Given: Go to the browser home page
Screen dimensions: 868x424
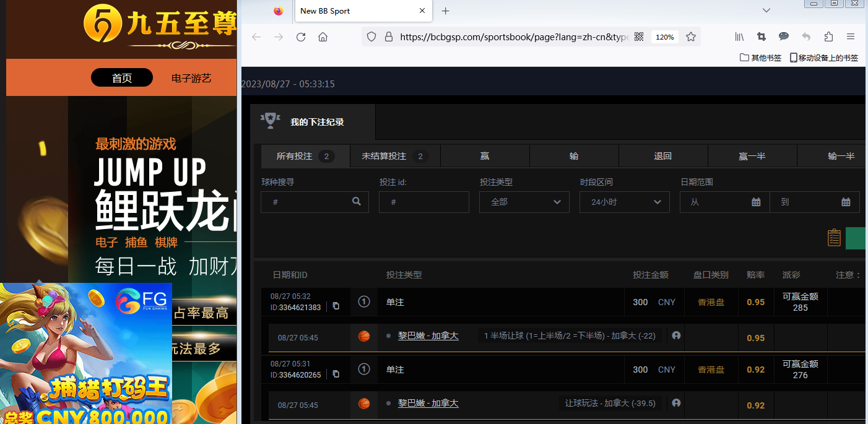Looking at the screenshot, I should click(x=323, y=37).
